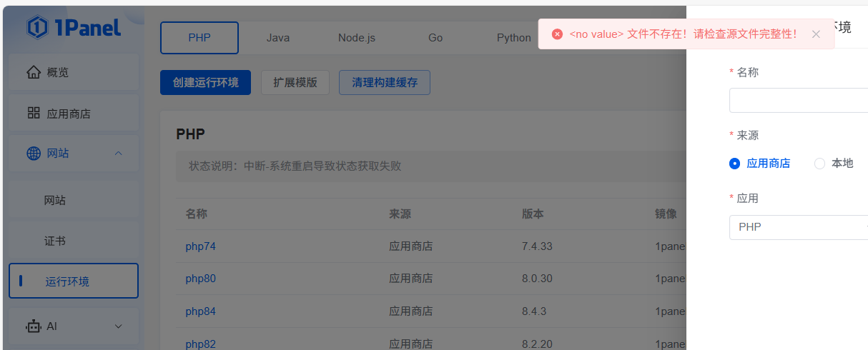Open 概览 overview home icon

tap(33, 72)
